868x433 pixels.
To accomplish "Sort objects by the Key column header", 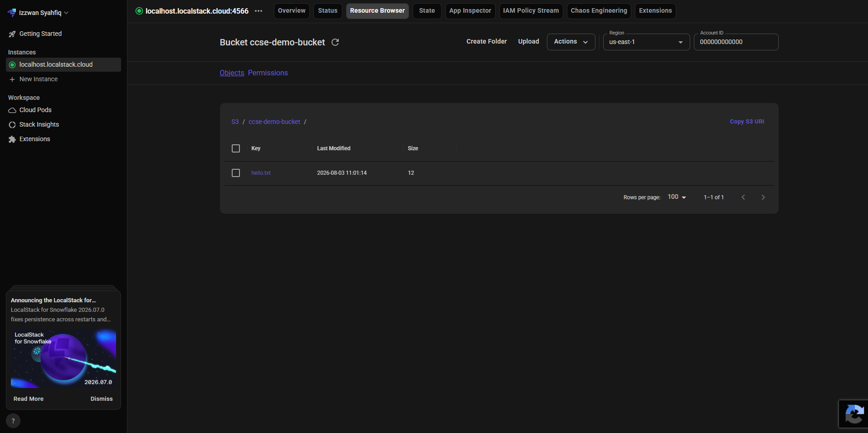I will click(x=256, y=148).
